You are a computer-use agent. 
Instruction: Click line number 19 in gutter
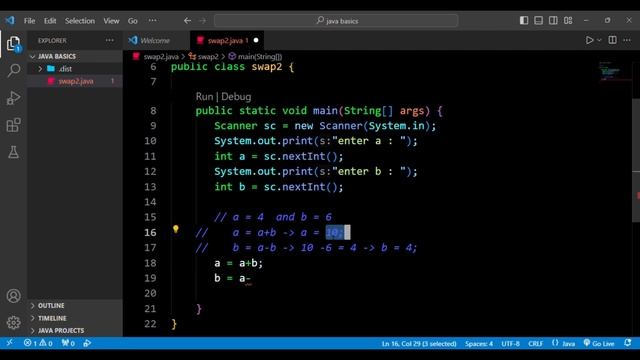point(150,278)
